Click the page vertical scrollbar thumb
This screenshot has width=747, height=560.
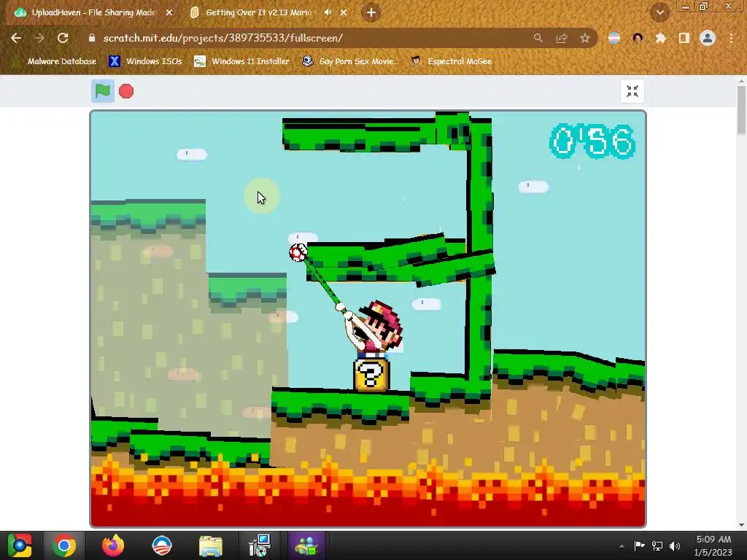tap(741, 109)
